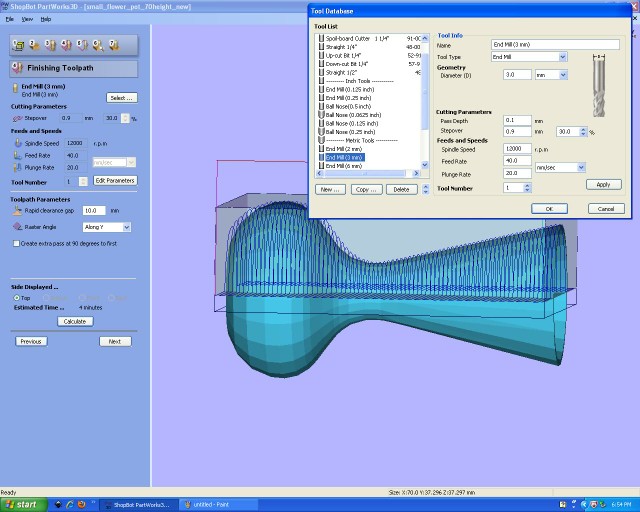Select Ball Nose (0.0625 inch) tool
The width and height of the screenshot is (640, 512).
tap(349, 115)
